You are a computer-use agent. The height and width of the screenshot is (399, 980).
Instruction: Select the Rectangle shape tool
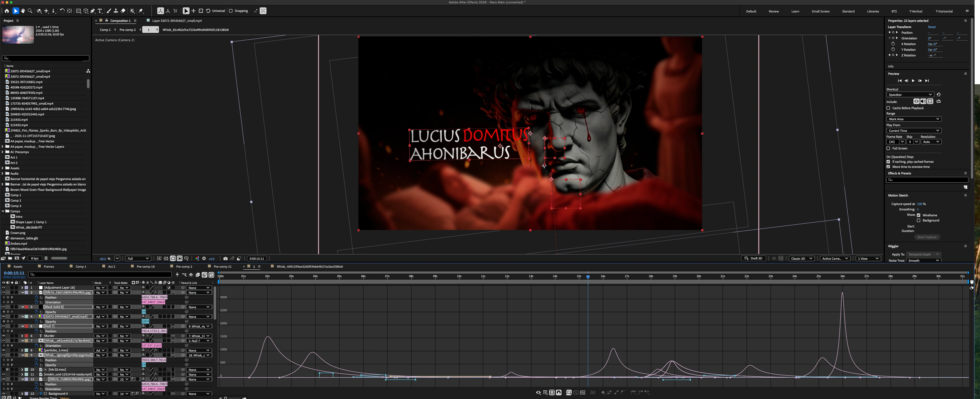(x=78, y=11)
